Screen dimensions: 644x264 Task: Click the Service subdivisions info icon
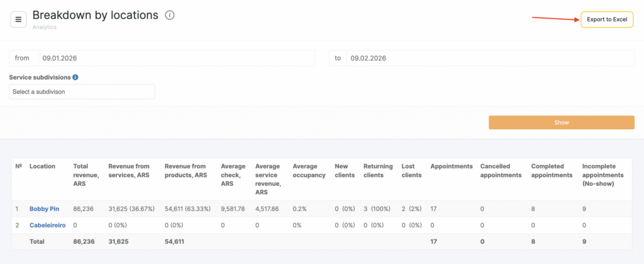tap(75, 77)
